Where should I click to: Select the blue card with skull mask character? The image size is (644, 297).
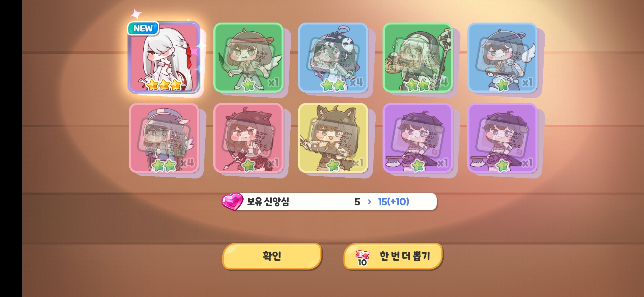point(333,57)
